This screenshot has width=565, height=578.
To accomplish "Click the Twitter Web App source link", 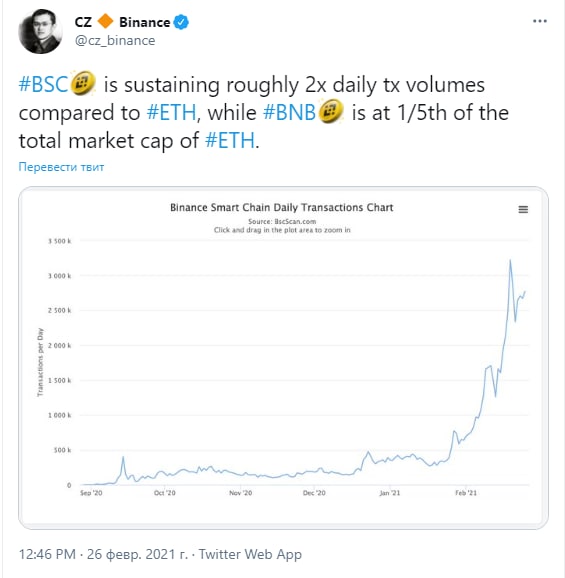I will coord(250,554).
